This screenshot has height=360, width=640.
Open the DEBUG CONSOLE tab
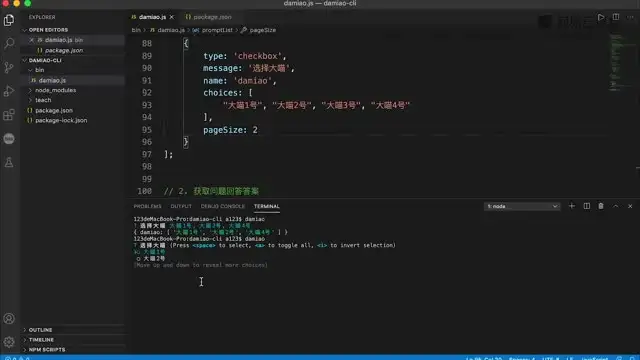[222, 206]
